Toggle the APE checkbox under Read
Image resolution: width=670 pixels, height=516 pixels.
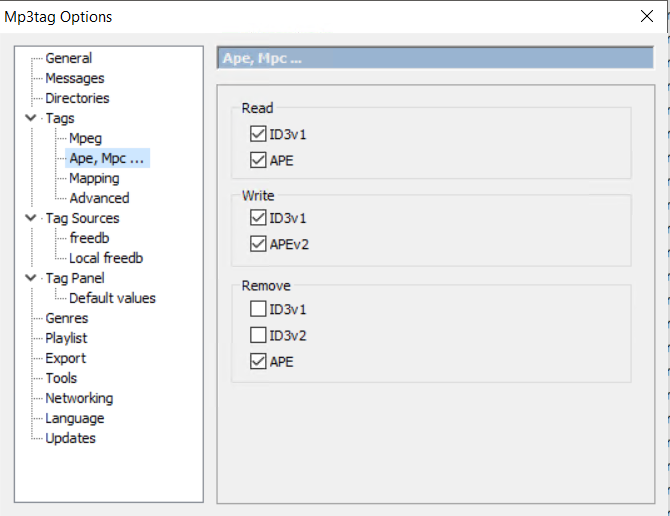coord(260,160)
